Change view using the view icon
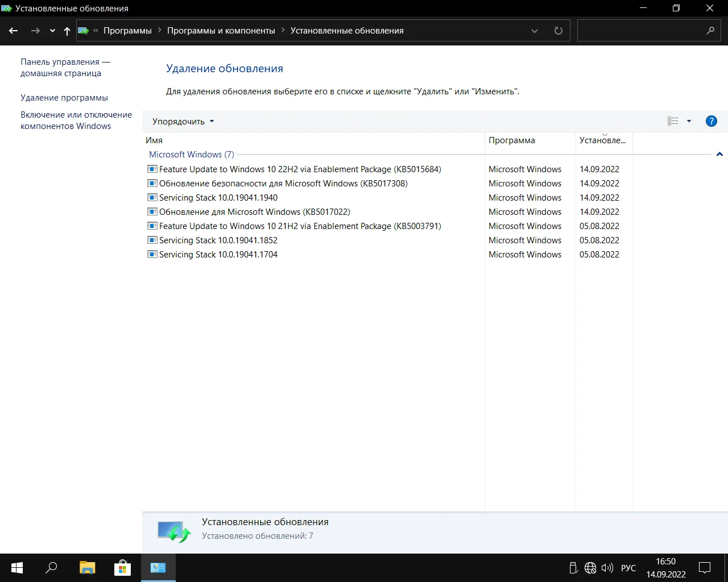Screen dimensions: 728x582 (673, 121)
